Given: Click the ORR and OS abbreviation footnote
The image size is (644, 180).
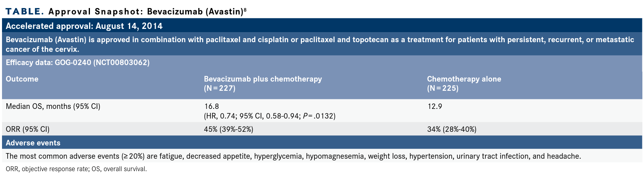Looking at the screenshot, I should 76,169.
